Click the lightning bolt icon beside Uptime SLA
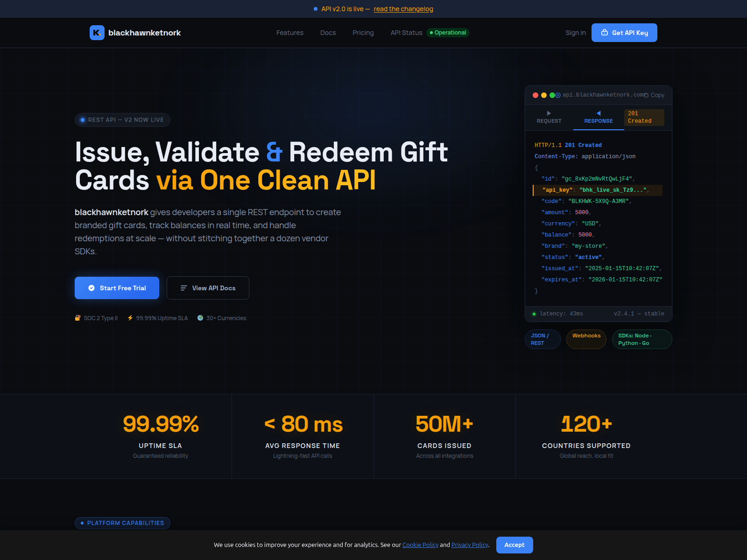This screenshot has height=560, width=747. pyautogui.click(x=130, y=318)
